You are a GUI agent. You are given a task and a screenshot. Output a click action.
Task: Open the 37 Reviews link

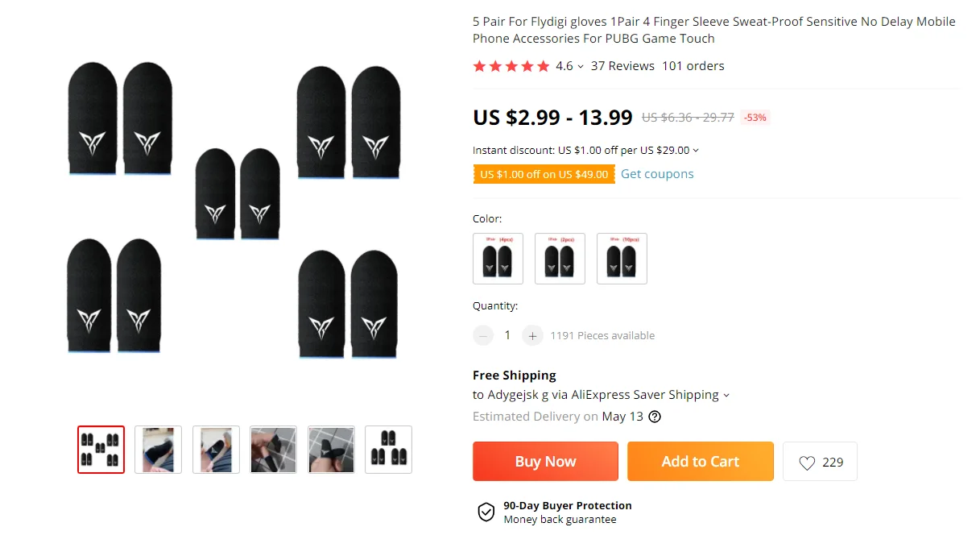point(622,66)
